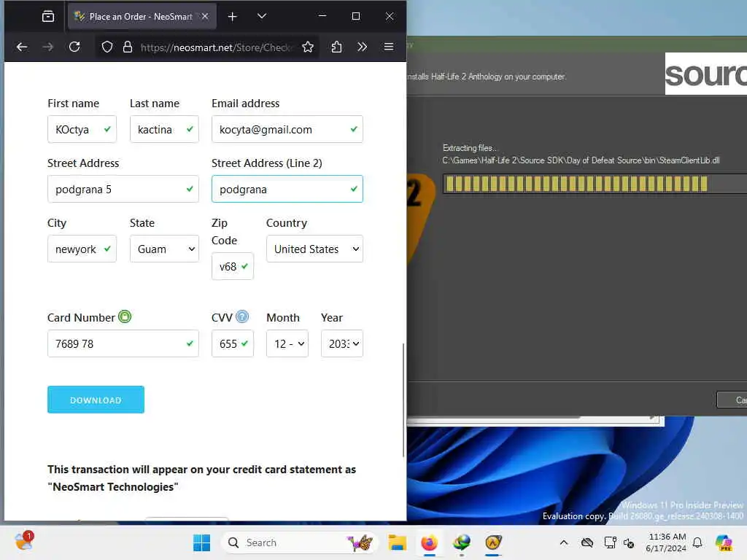
Task: Select the Place an Order browser tab
Action: click(x=142, y=17)
